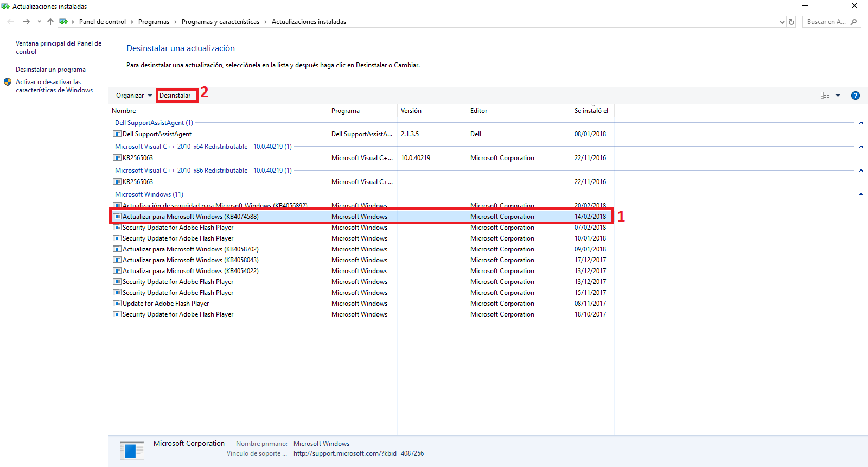Click the shield icon beside Windows features link
Viewport: 868px width, 467px height.
pyautogui.click(x=8, y=82)
